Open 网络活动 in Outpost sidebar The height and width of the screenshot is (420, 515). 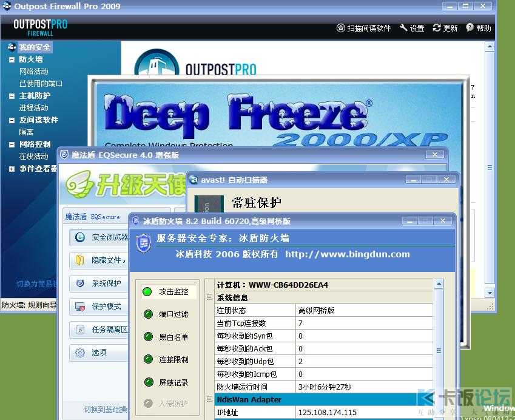pos(33,71)
